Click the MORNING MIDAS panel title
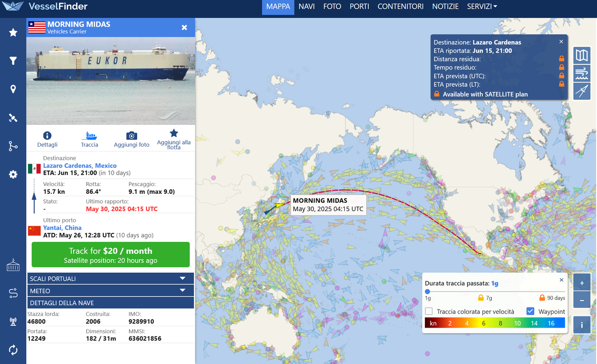Image resolution: width=597 pixels, height=364 pixels. (79, 24)
